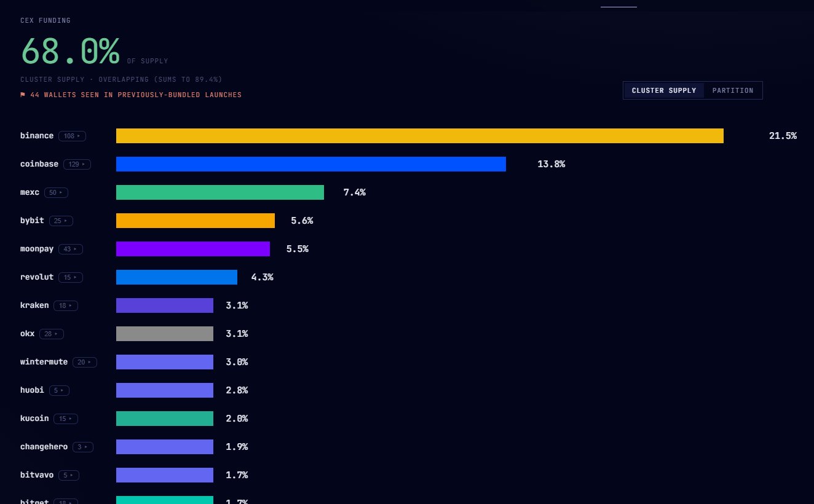This screenshot has height=504, width=814.
Task: Open the 44 wallets previously-bundled launches warning
Action: click(131, 95)
